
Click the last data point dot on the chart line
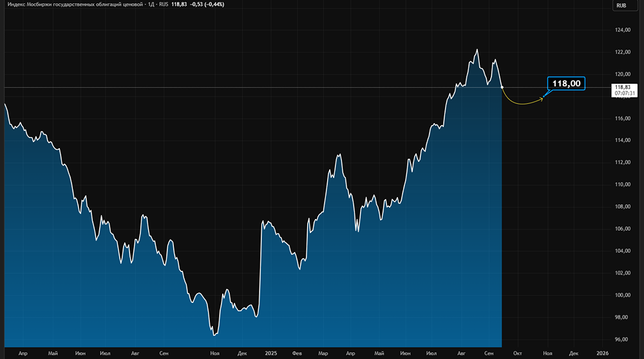[x=502, y=87]
